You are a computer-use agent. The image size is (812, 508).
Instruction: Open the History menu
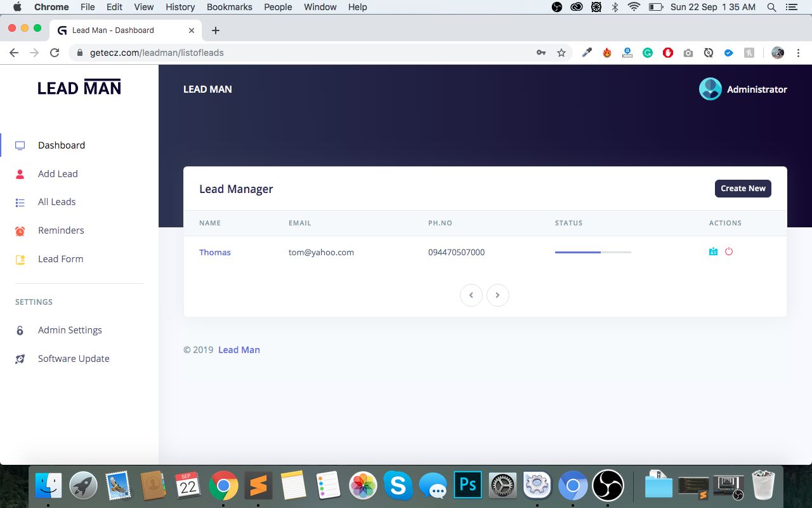click(180, 7)
